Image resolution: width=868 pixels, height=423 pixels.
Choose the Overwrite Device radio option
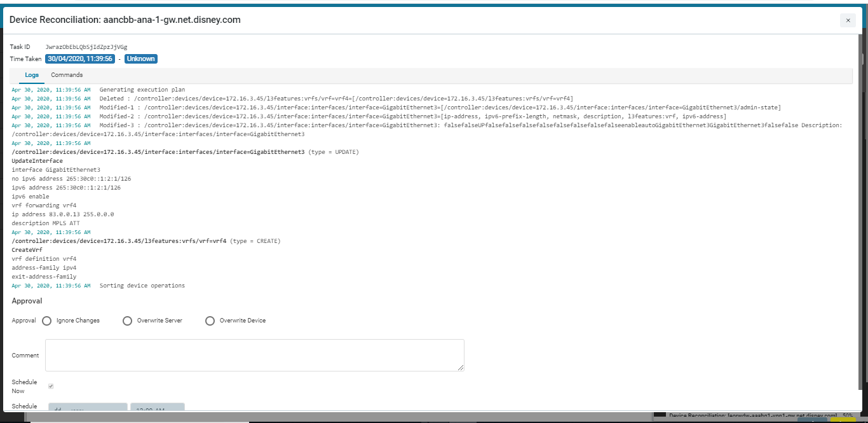pyautogui.click(x=210, y=321)
